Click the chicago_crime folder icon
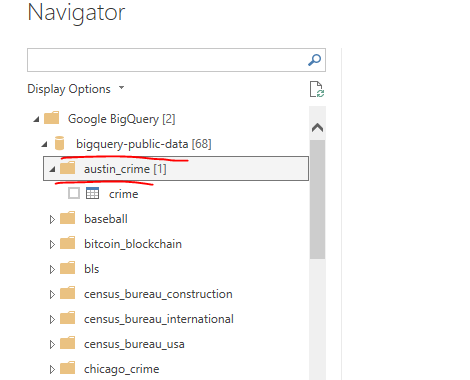470x380 pixels. (68, 368)
